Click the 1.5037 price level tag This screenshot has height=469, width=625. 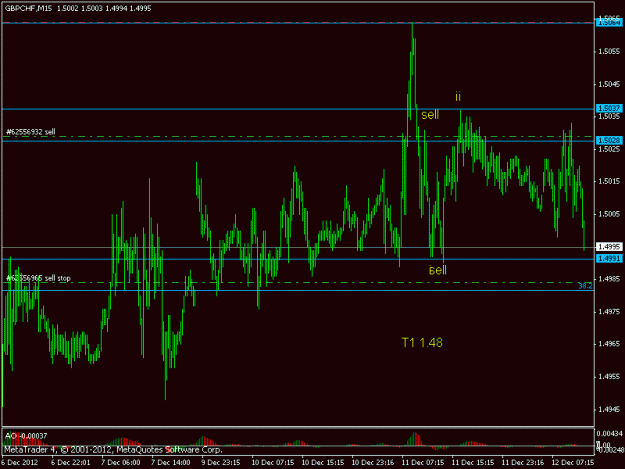coord(609,108)
